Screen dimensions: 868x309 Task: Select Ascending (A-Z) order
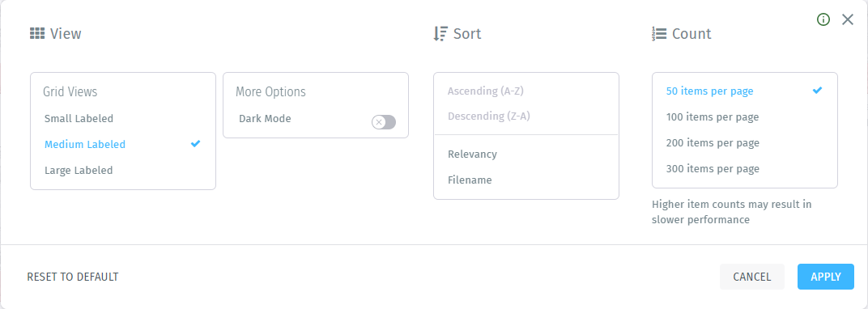tap(486, 91)
